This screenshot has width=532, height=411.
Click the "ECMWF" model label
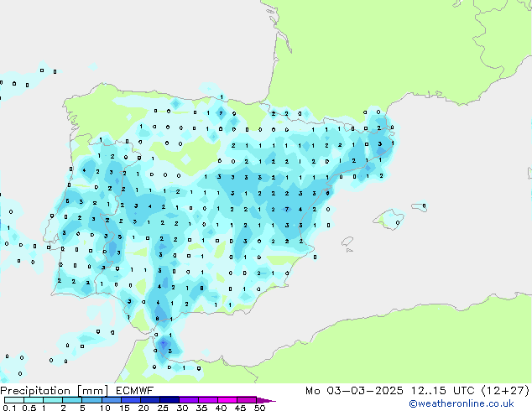pyautogui.click(x=135, y=391)
